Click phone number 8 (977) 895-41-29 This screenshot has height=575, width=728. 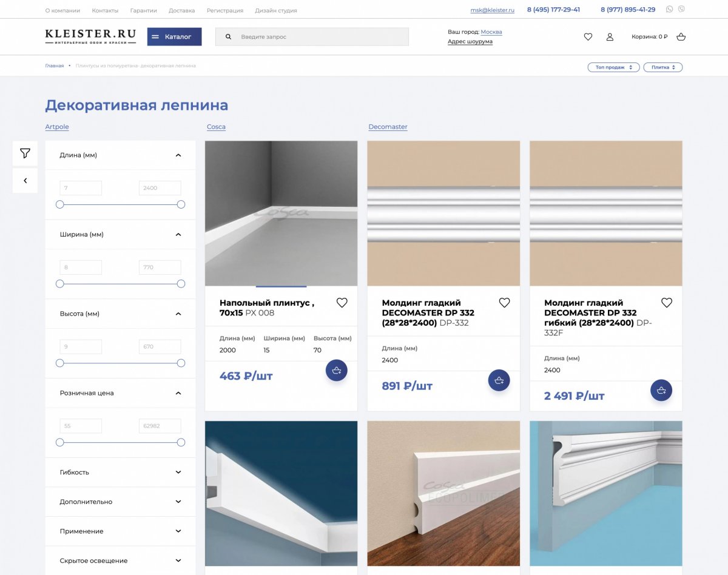[628, 10]
